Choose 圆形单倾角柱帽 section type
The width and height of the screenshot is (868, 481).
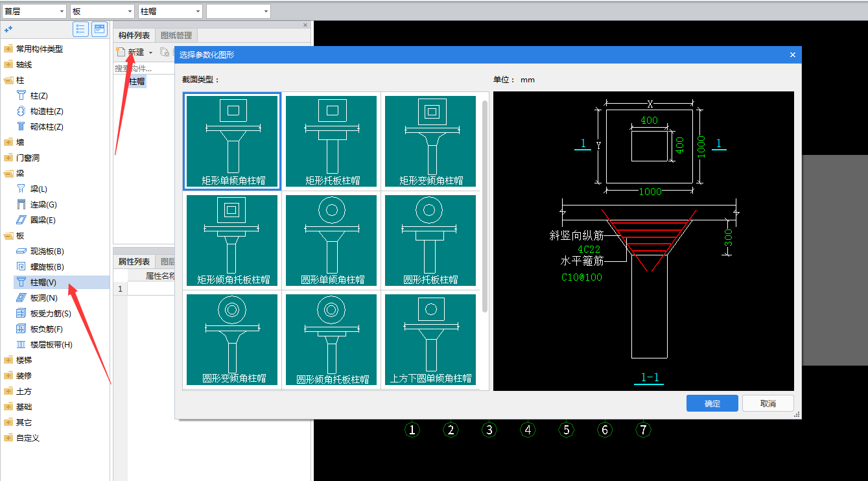click(x=332, y=240)
